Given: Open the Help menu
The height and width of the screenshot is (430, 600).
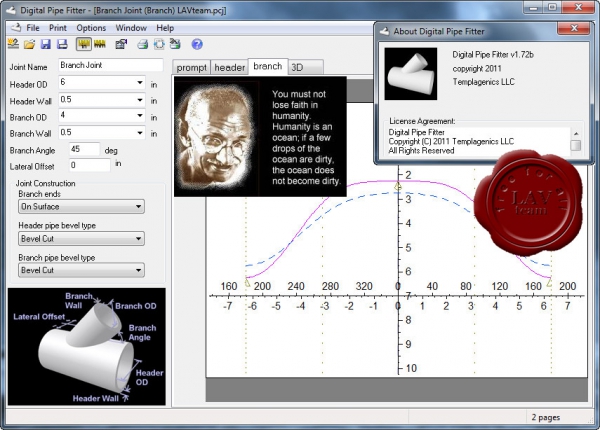Looking at the screenshot, I should 165,28.
